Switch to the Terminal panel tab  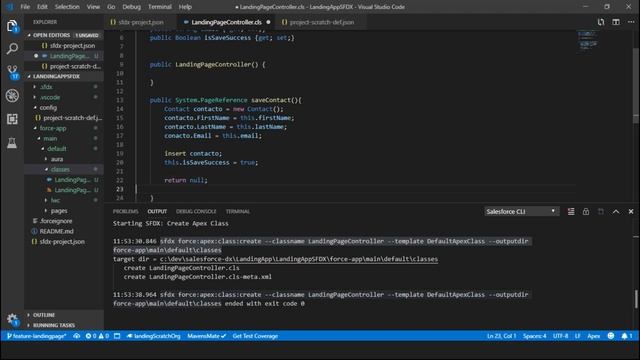tap(238, 211)
